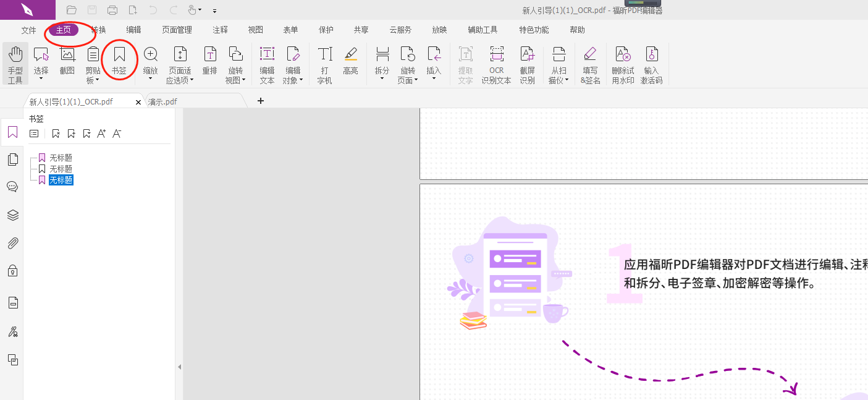Viewport: 868px width, 400px height.
Task: Select the 手形工具 (Hand tool)
Action: (x=15, y=62)
